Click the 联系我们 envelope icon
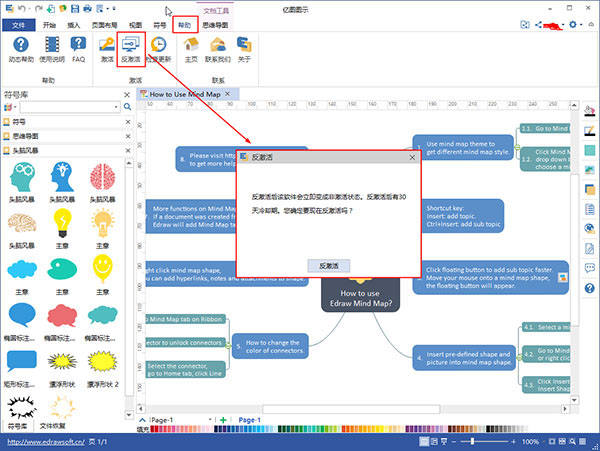The width and height of the screenshot is (600, 451). [218, 49]
